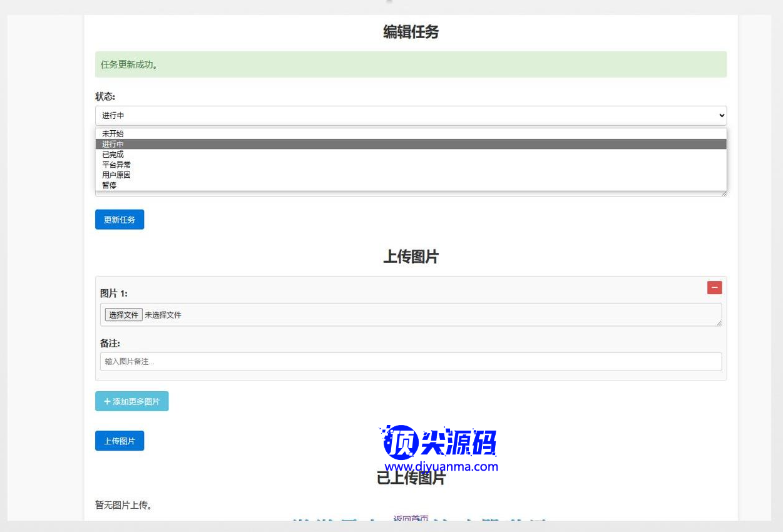Remove image 1 with red minus button
The image size is (783, 532).
(714, 287)
